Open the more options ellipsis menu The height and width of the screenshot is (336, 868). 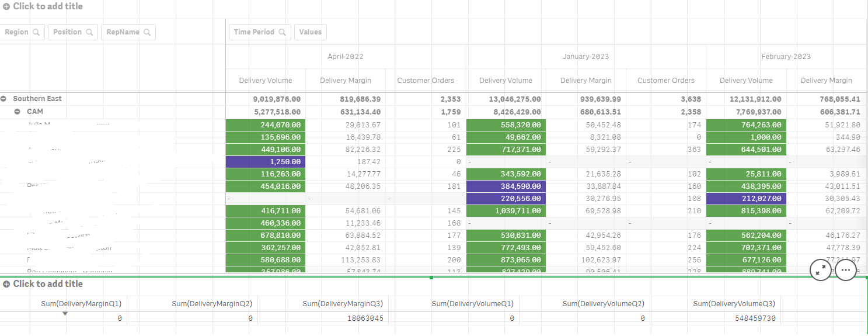846,270
